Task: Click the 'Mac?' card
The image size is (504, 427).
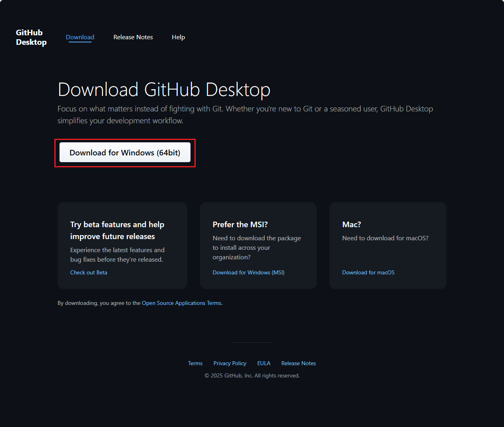Action: click(x=387, y=245)
